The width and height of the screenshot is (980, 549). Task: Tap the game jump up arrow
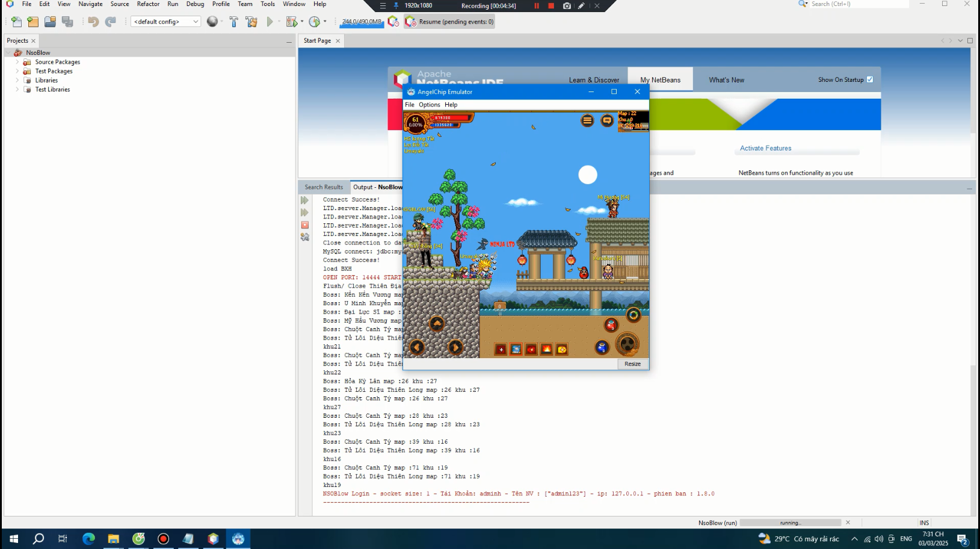[x=437, y=324]
